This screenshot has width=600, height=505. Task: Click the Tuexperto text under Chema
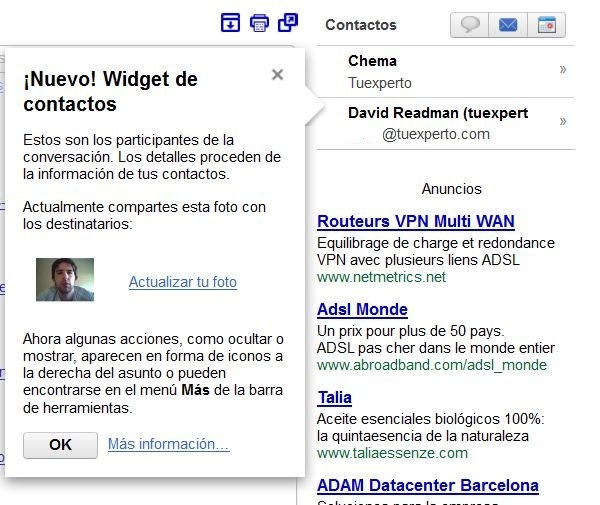pyautogui.click(x=380, y=83)
